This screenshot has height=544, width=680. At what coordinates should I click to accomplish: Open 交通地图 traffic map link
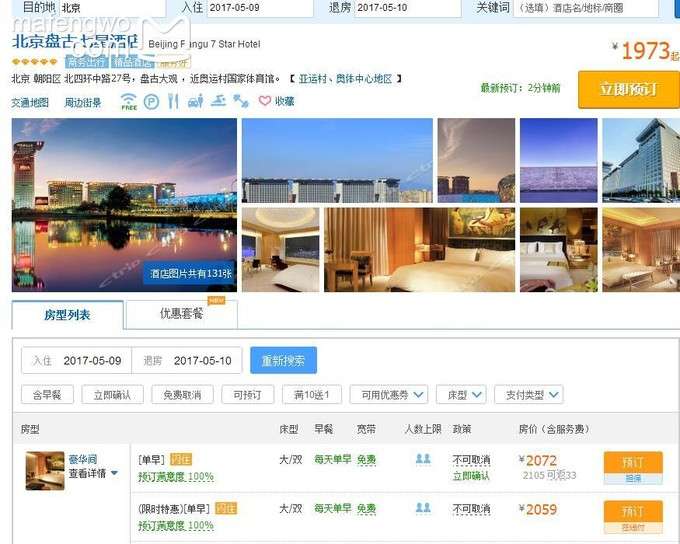[30, 103]
